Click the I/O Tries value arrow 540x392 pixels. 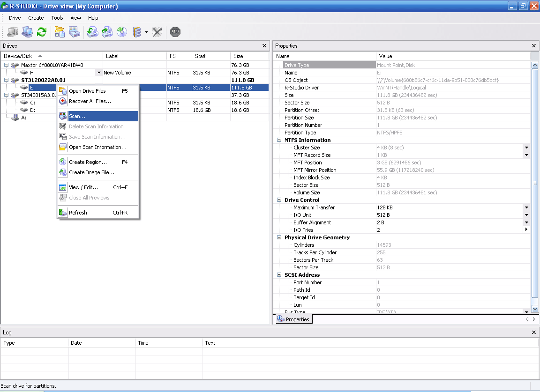pyautogui.click(x=526, y=229)
